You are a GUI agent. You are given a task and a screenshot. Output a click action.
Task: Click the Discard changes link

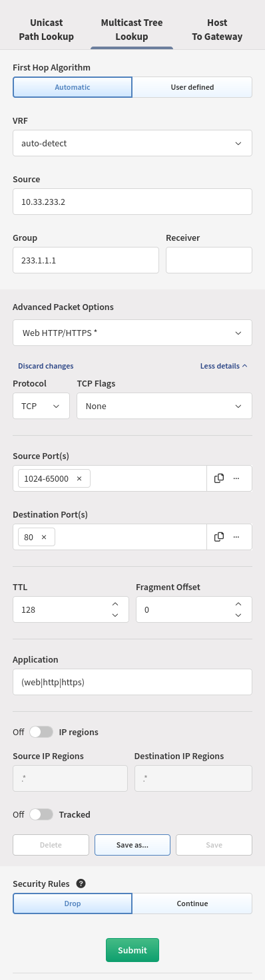pos(46,366)
